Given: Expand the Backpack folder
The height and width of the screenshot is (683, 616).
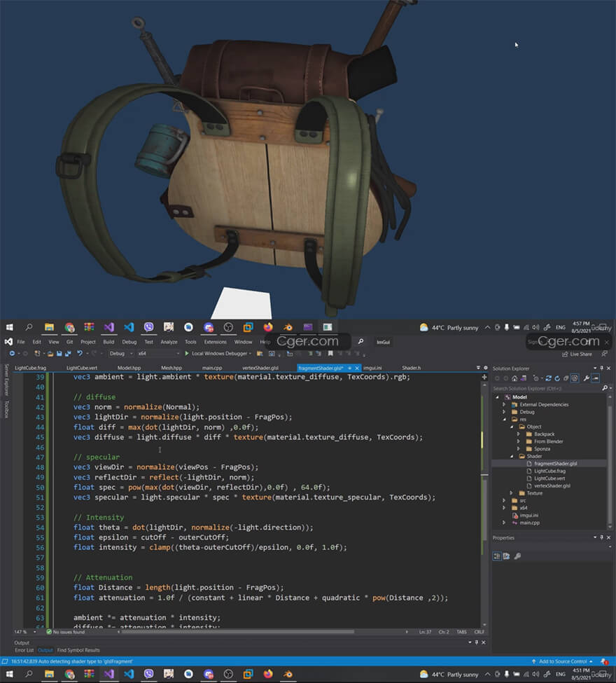Looking at the screenshot, I should [x=519, y=434].
